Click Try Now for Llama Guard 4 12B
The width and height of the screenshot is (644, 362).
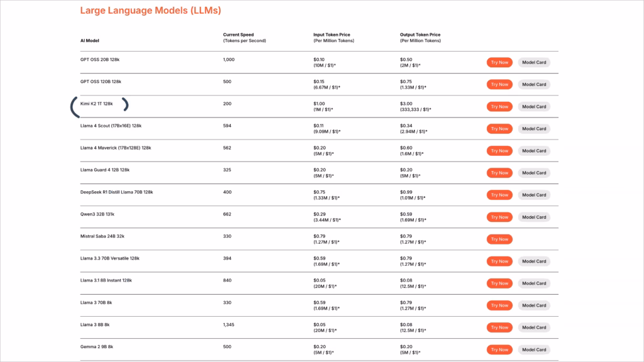[499, 173]
